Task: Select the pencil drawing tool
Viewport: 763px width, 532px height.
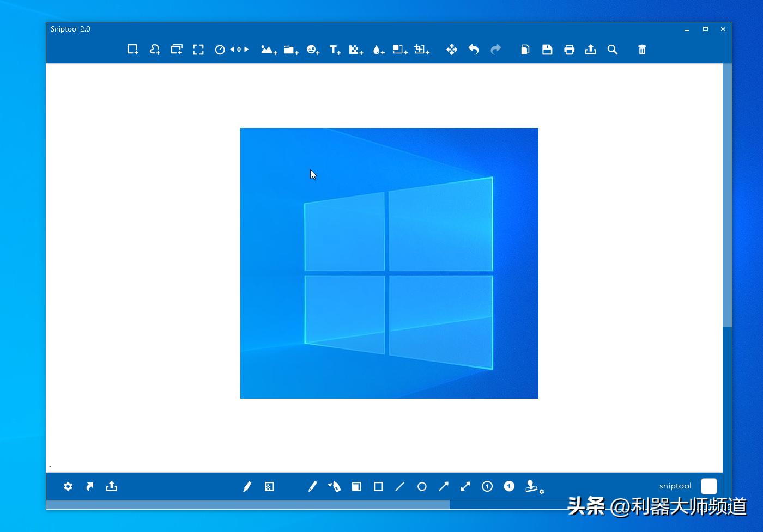Action: pyautogui.click(x=313, y=486)
